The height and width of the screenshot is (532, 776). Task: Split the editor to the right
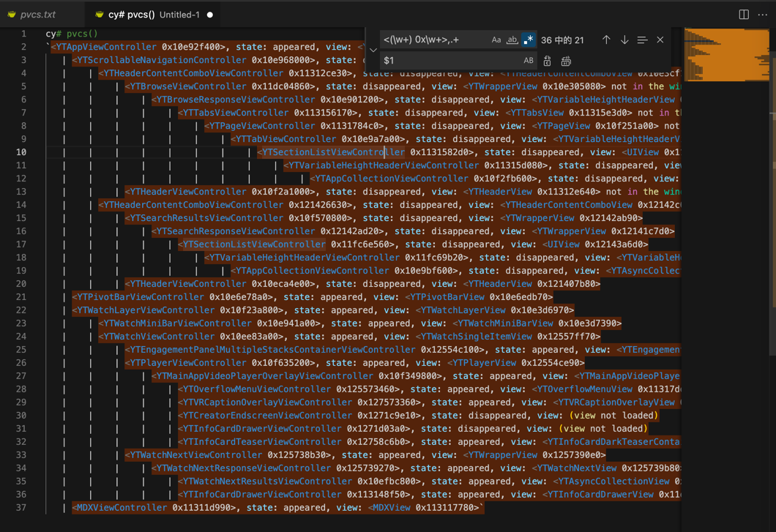coord(744,15)
